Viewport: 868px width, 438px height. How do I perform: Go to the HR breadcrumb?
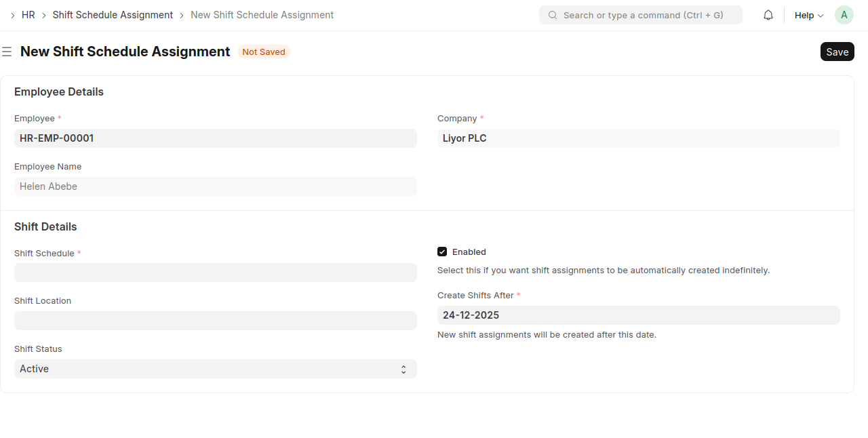coord(28,15)
